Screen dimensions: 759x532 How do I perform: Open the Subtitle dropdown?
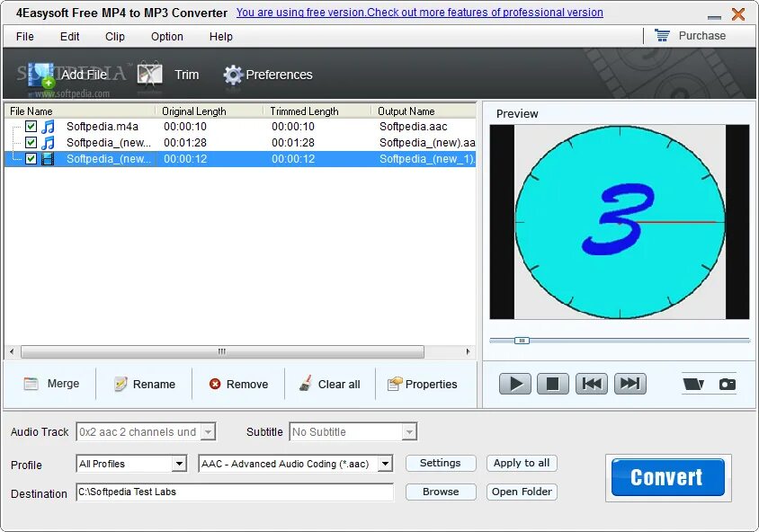point(409,431)
